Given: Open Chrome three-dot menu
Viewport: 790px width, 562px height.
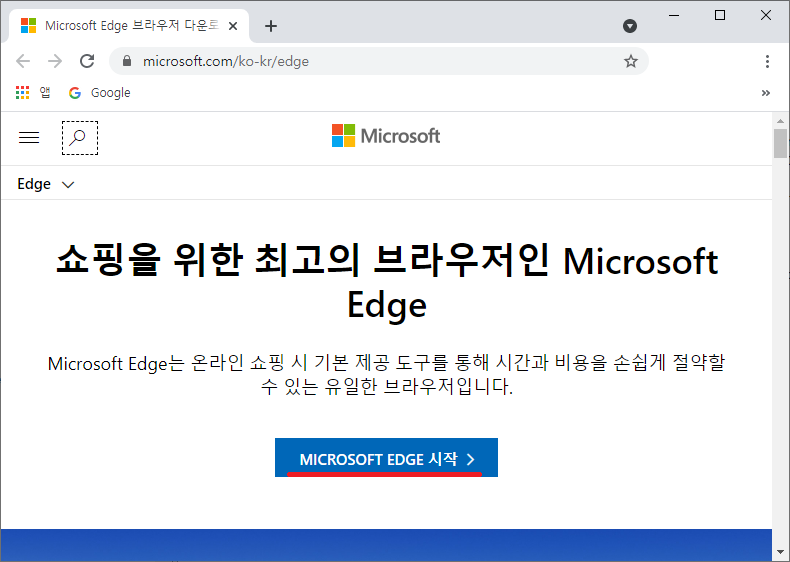Looking at the screenshot, I should point(767,61).
